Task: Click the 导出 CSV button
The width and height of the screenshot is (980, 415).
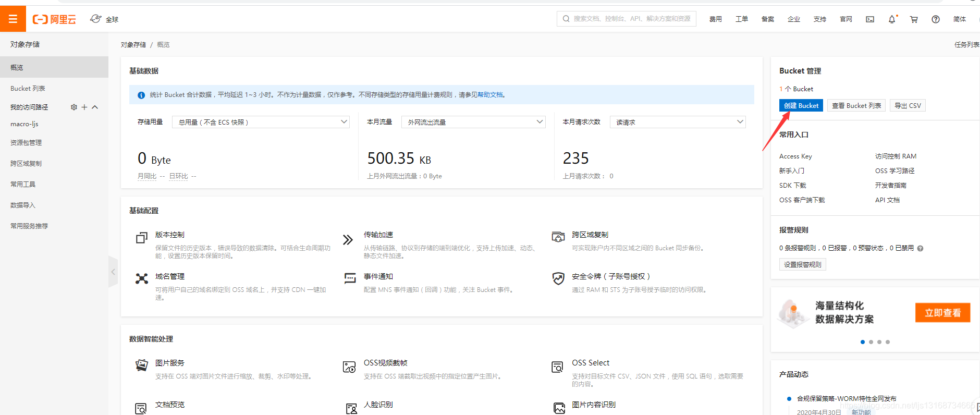Action: (908, 105)
